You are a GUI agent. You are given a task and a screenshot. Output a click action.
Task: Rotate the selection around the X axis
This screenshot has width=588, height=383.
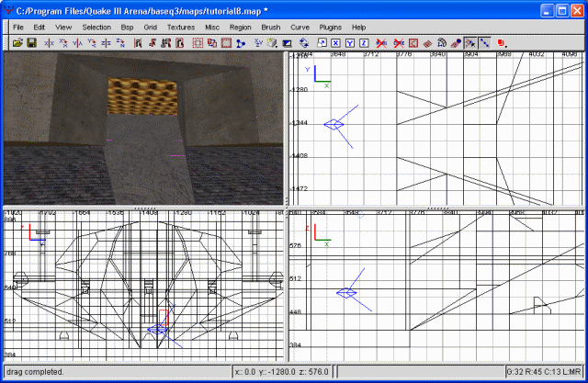(x=63, y=43)
